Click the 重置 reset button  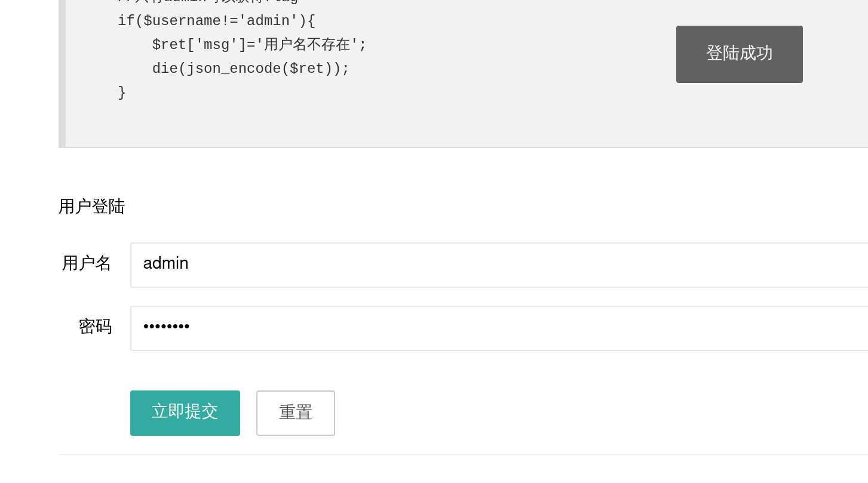(296, 413)
